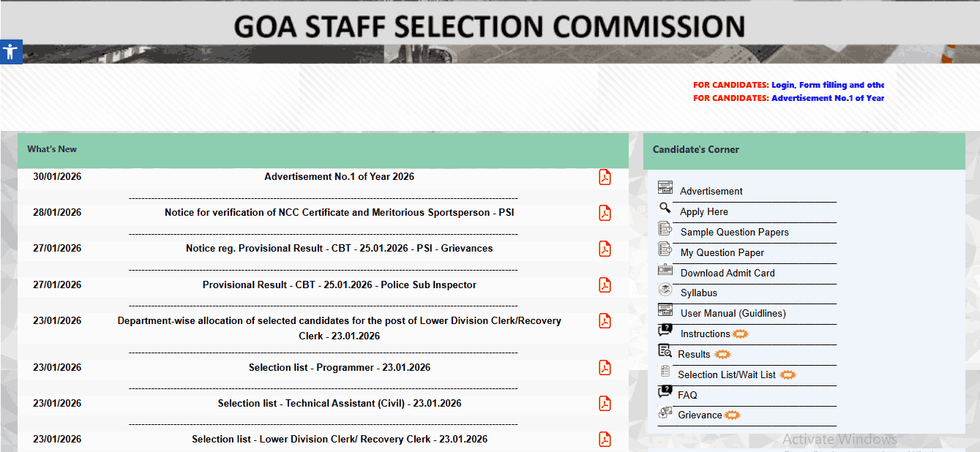This screenshot has width=980, height=452.
Task: Open the Results link
Action: click(694, 355)
